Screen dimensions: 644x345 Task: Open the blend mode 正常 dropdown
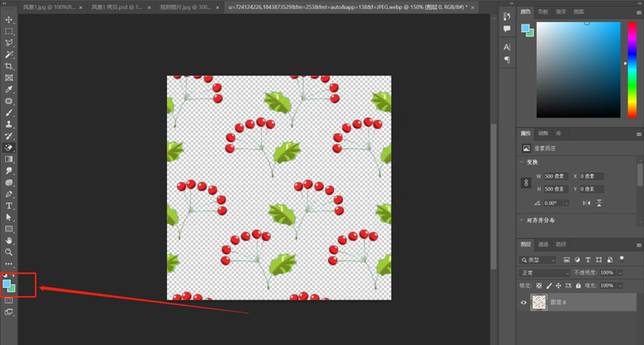543,273
